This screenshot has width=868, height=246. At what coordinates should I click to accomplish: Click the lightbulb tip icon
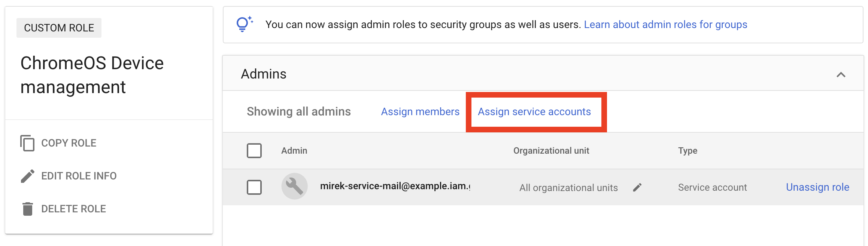pyautogui.click(x=244, y=24)
